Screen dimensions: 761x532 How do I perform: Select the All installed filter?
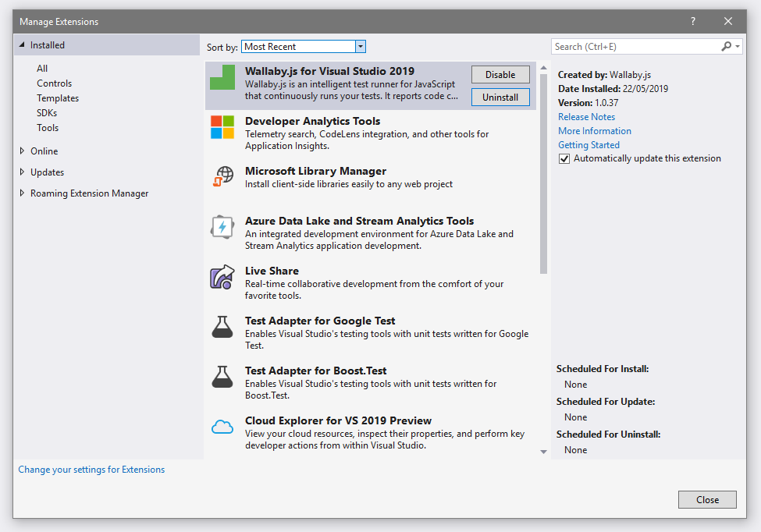coord(42,69)
